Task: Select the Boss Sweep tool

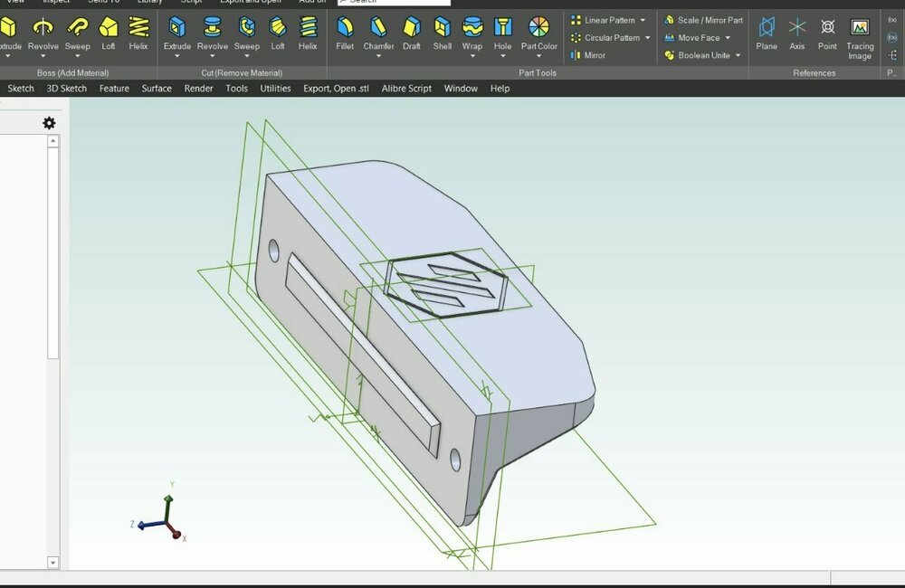Action: [x=77, y=33]
